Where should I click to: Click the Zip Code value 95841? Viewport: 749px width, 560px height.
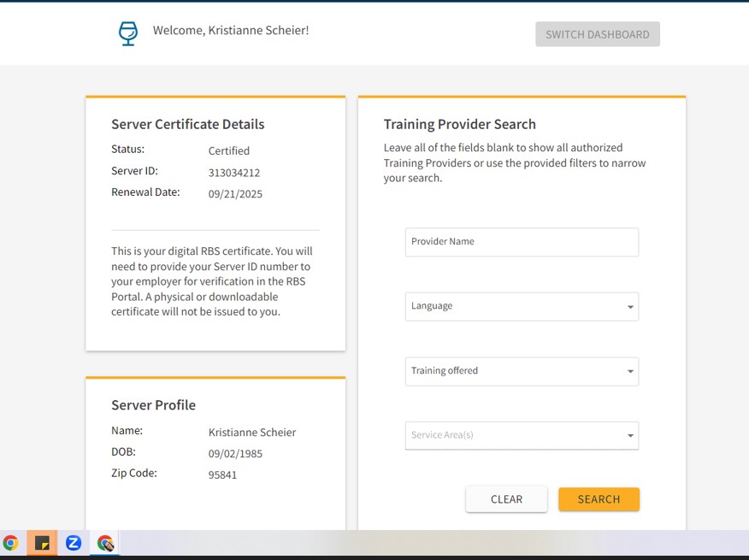coord(222,475)
